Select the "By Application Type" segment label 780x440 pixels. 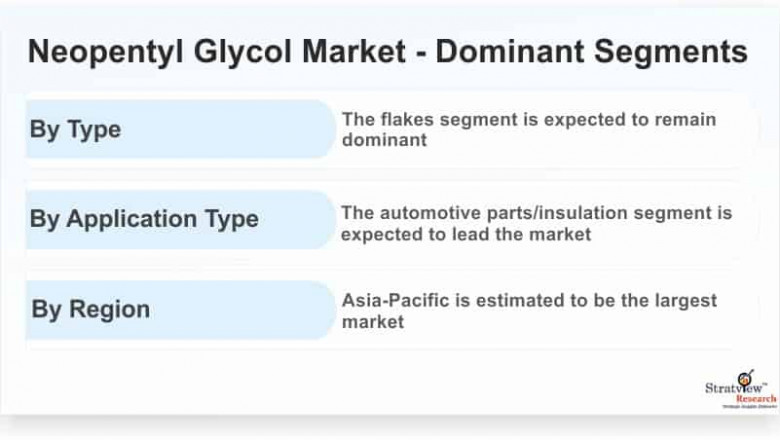coord(144,219)
